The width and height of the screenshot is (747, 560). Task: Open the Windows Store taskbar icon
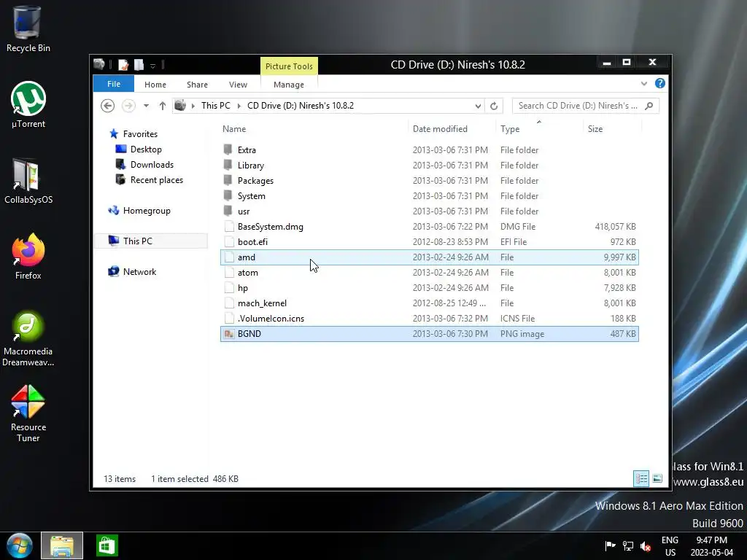(x=107, y=545)
